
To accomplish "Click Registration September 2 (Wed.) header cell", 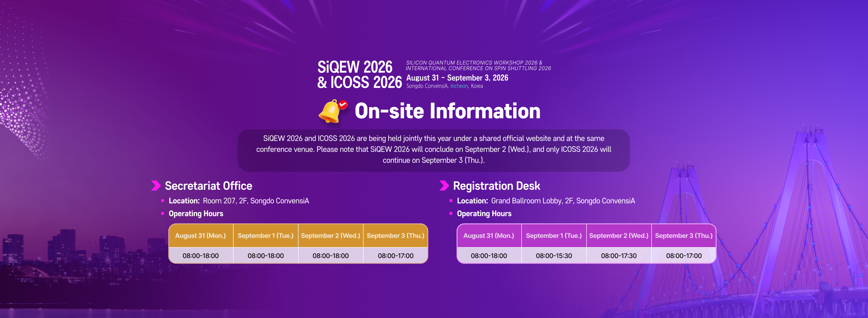I will [619, 236].
